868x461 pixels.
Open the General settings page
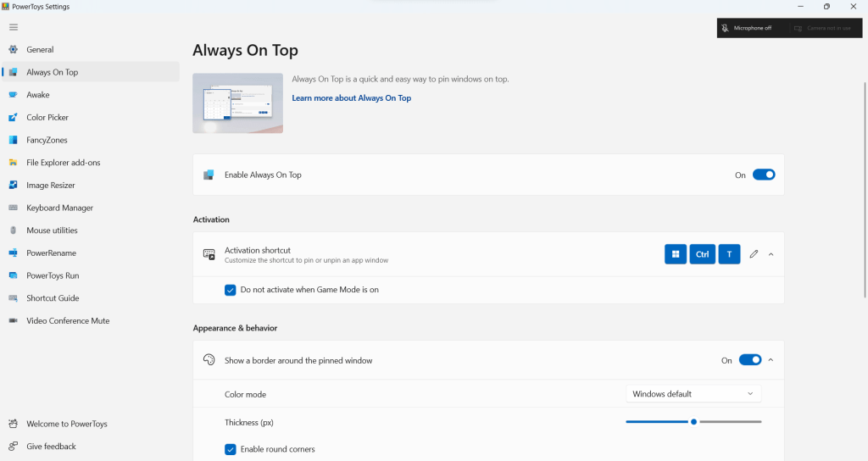tap(91, 49)
